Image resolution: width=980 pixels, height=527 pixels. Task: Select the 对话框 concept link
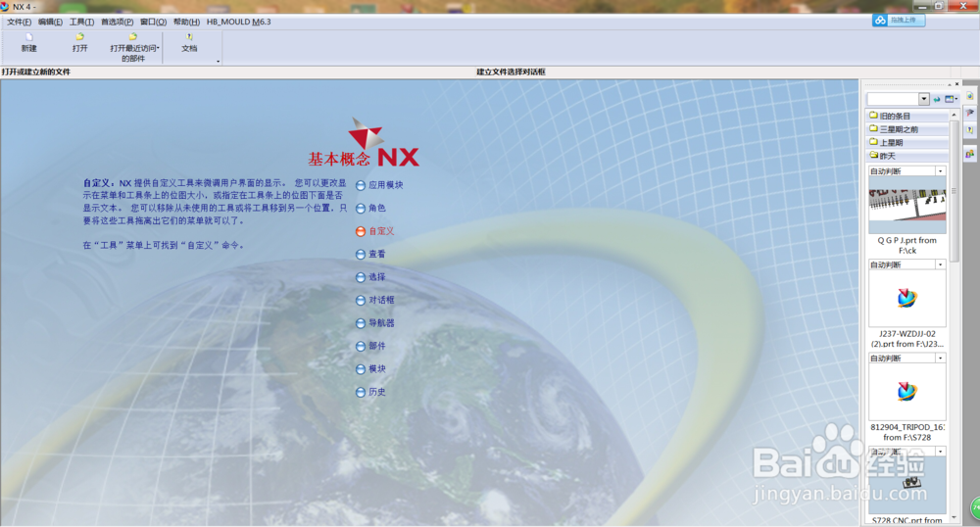(375, 301)
